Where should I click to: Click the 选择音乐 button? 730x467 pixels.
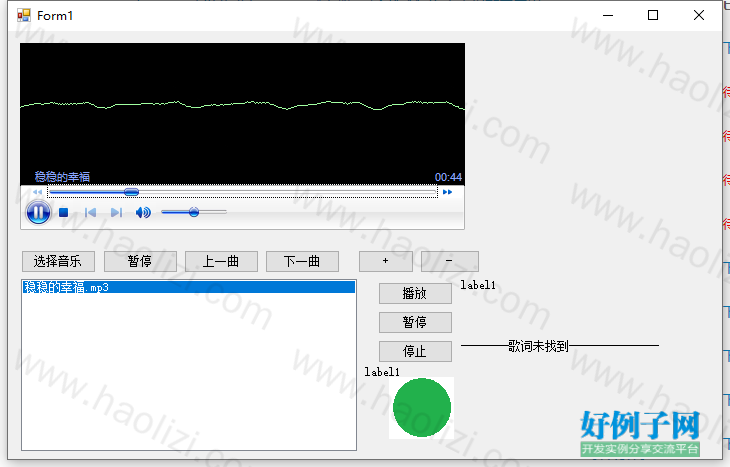[x=58, y=261]
